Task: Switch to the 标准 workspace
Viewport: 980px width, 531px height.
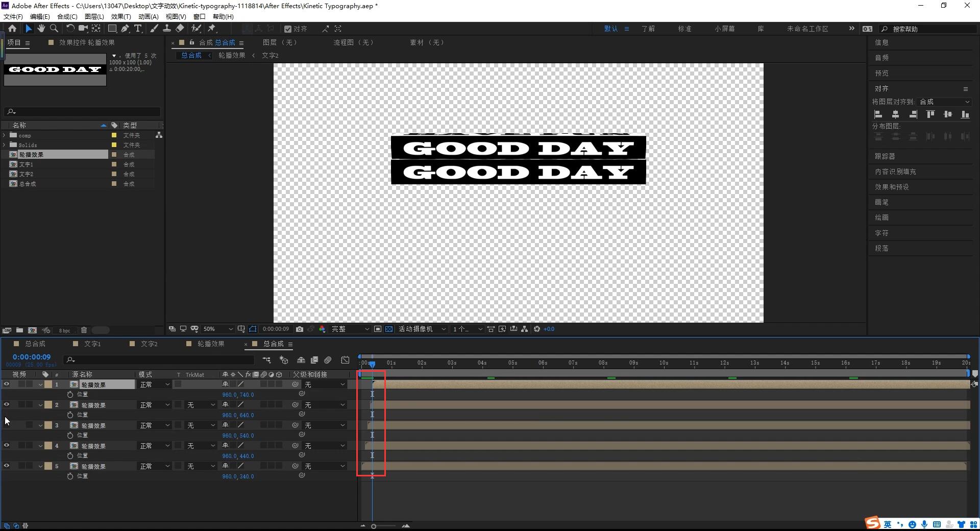Action: click(685, 29)
